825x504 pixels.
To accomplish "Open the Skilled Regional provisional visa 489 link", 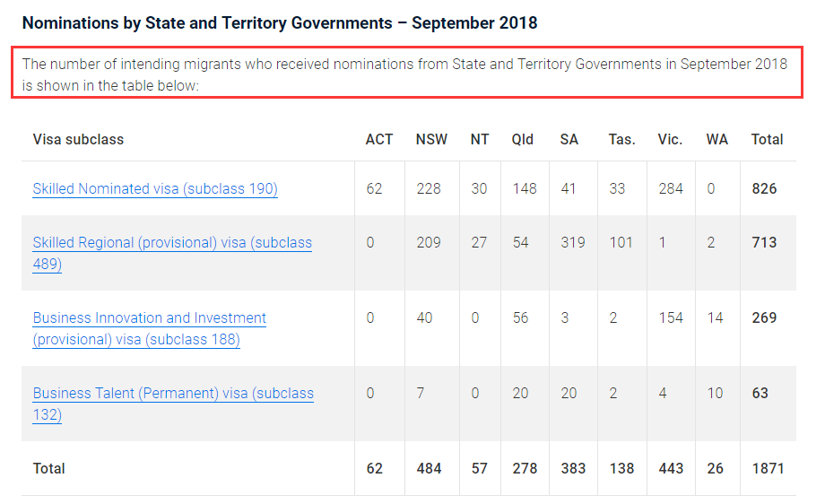I will click(x=172, y=243).
